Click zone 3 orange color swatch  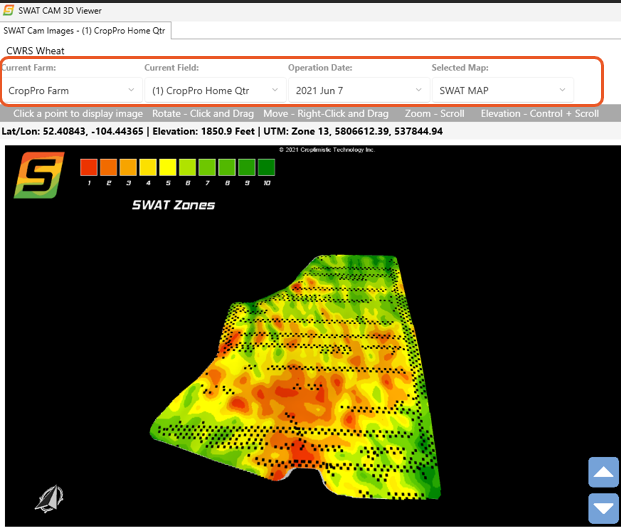click(x=128, y=167)
